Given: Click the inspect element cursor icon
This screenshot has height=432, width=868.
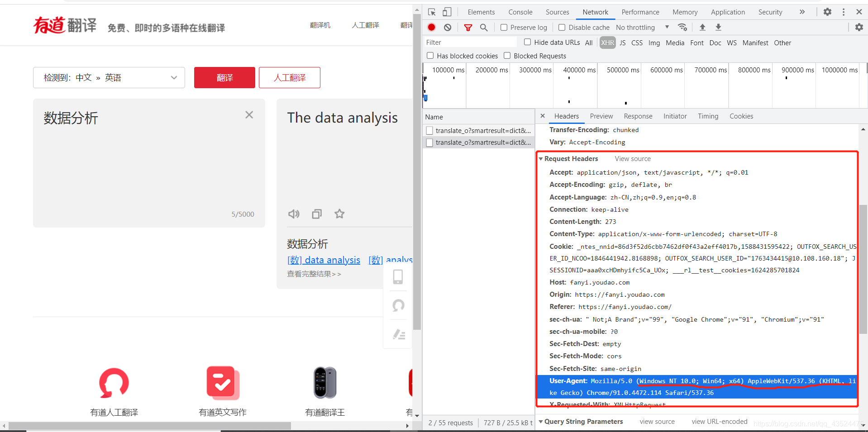Looking at the screenshot, I should tap(432, 12).
